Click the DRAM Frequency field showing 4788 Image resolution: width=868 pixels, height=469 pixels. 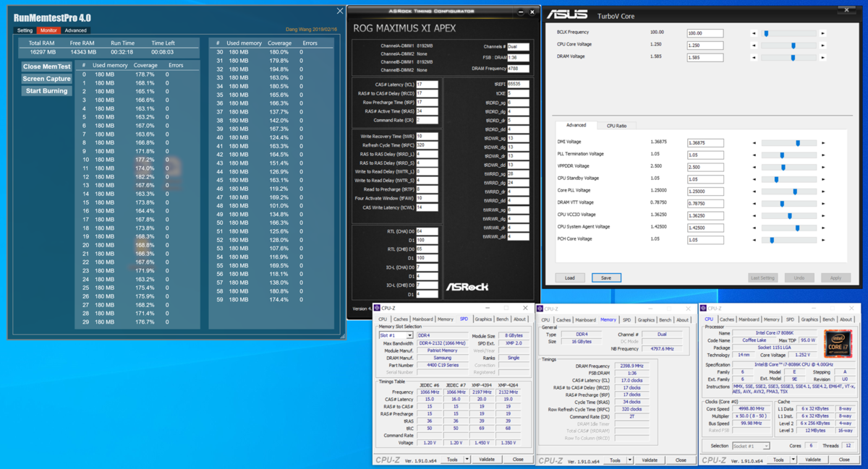point(518,69)
